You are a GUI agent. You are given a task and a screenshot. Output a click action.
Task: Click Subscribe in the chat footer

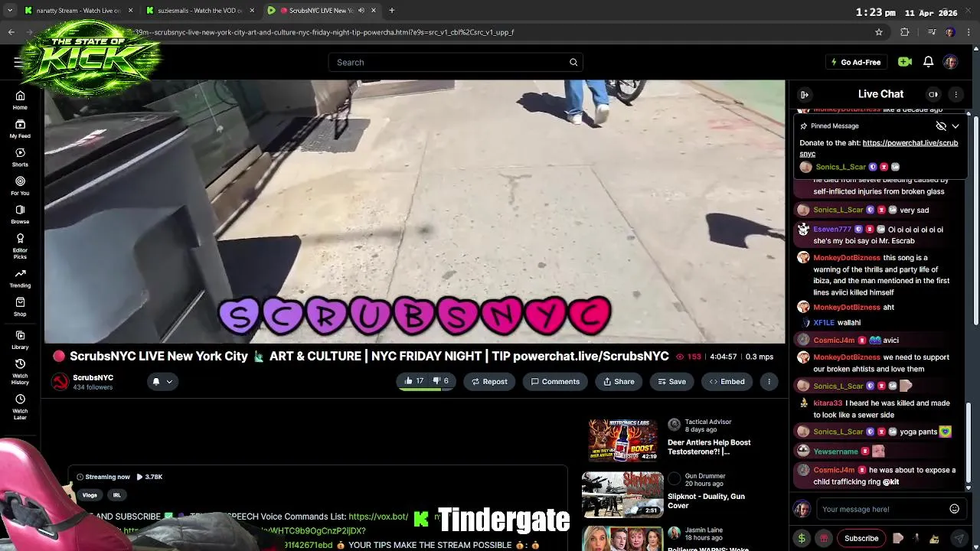coord(861,538)
